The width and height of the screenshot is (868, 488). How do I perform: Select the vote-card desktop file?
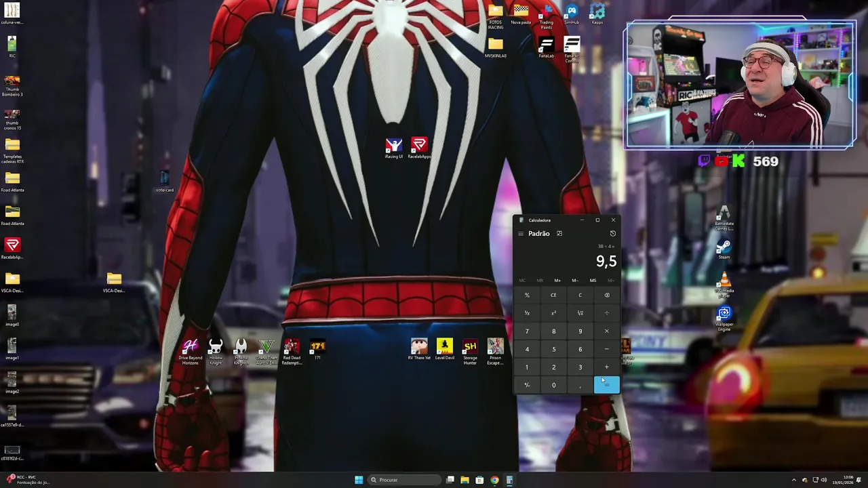tap(164, 182)
